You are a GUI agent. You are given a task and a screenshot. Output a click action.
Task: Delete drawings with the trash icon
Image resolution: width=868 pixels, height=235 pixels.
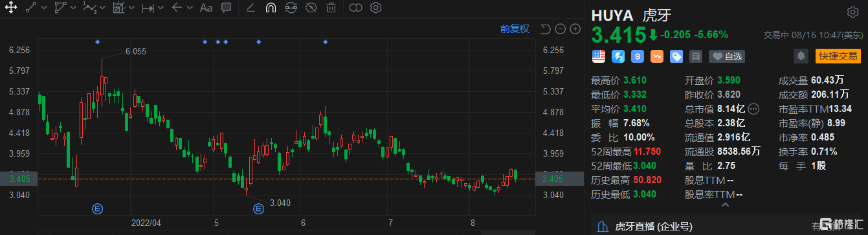331,8
